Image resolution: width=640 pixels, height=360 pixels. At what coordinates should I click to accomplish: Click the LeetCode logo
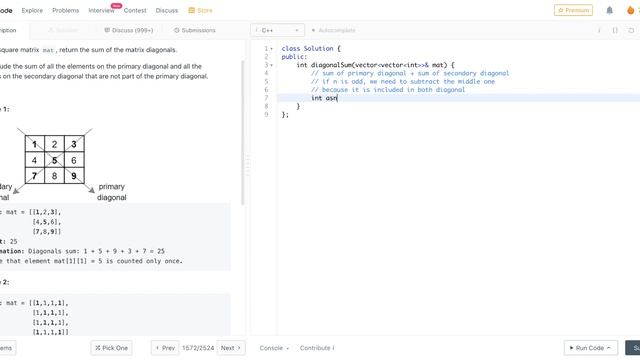coord(6,10)
